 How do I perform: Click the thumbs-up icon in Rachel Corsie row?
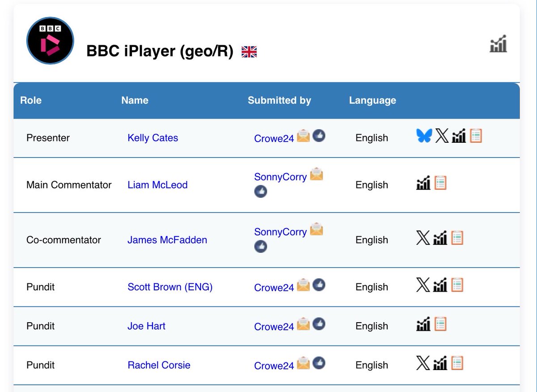pyautogui.click(x=319, y=362)
